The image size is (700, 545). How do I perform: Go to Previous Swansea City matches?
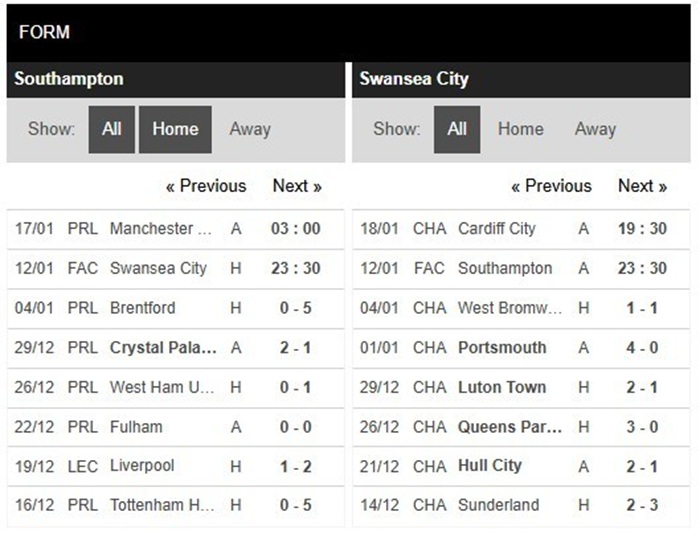point(551,186)
